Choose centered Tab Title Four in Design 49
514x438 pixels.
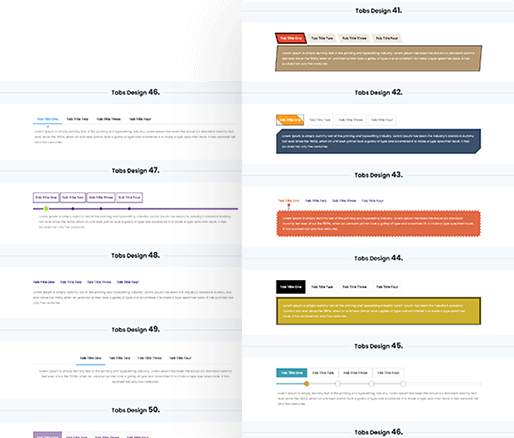(180, 358)
